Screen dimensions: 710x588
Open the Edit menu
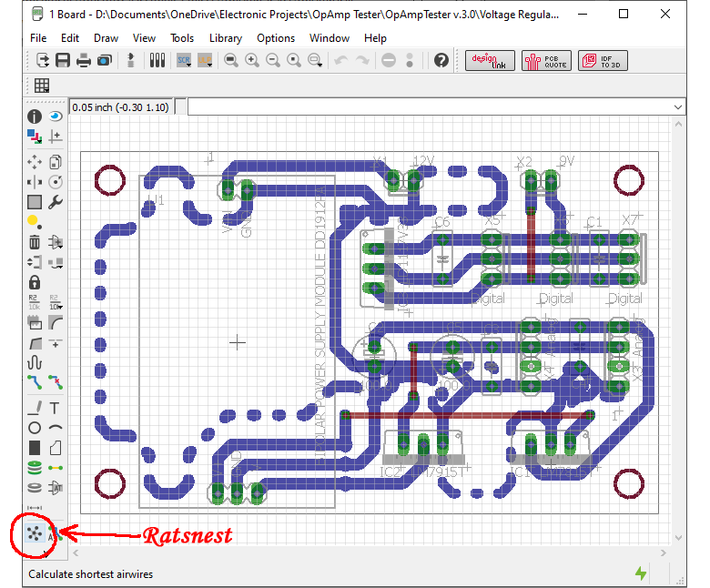point(70,38)
